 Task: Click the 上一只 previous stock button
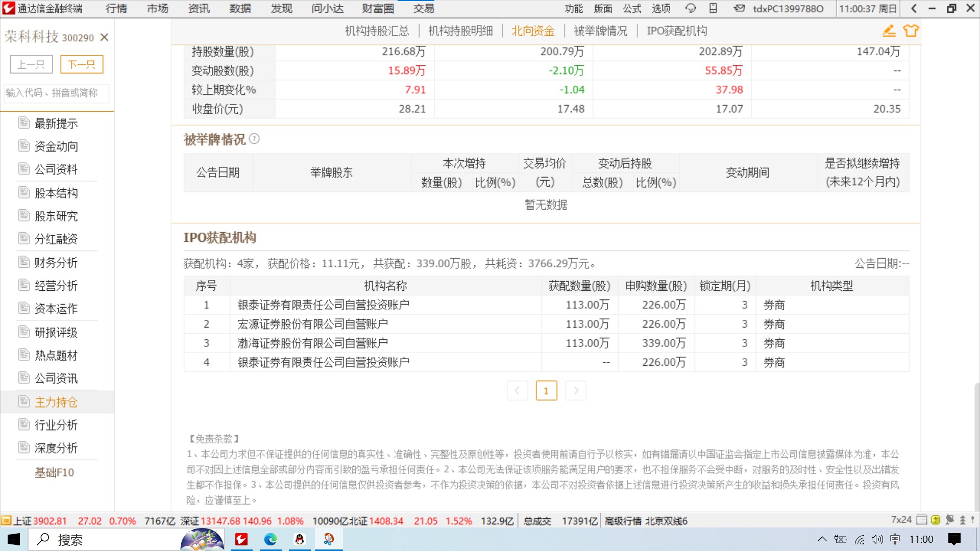(31, 64)
